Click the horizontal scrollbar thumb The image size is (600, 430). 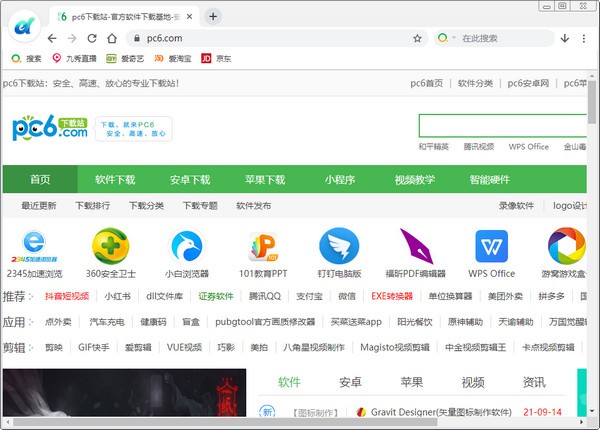pos(225,422)
